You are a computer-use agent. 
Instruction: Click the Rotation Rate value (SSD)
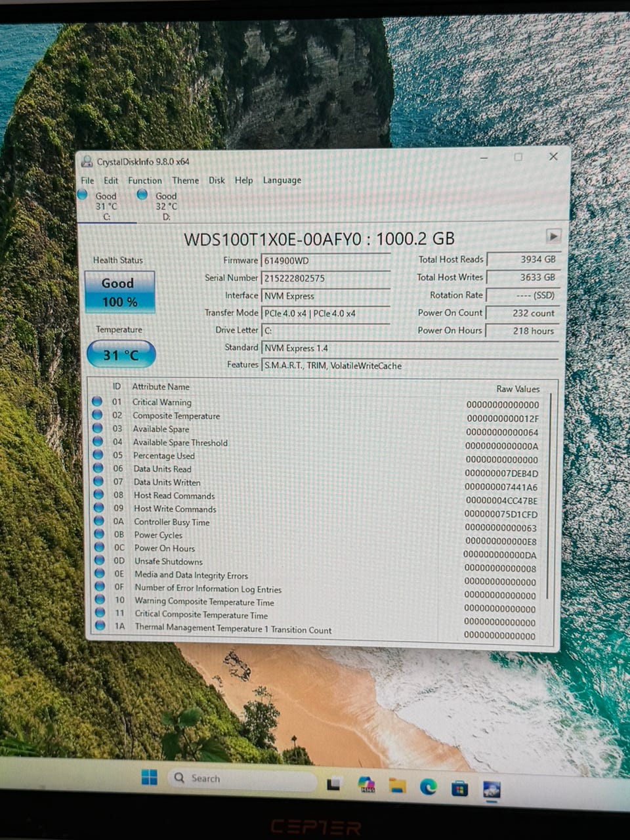[x=523, y=295]
